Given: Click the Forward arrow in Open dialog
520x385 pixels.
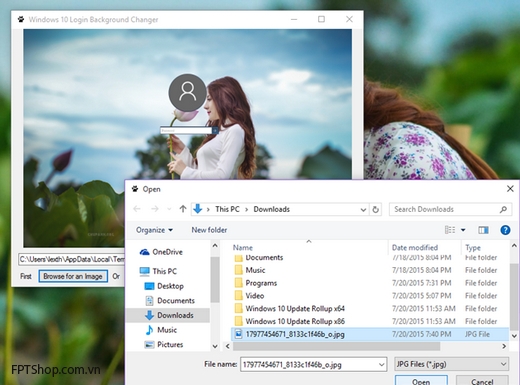Looking at the screenshot, I should pyautogui.click(x=155, y=209).
